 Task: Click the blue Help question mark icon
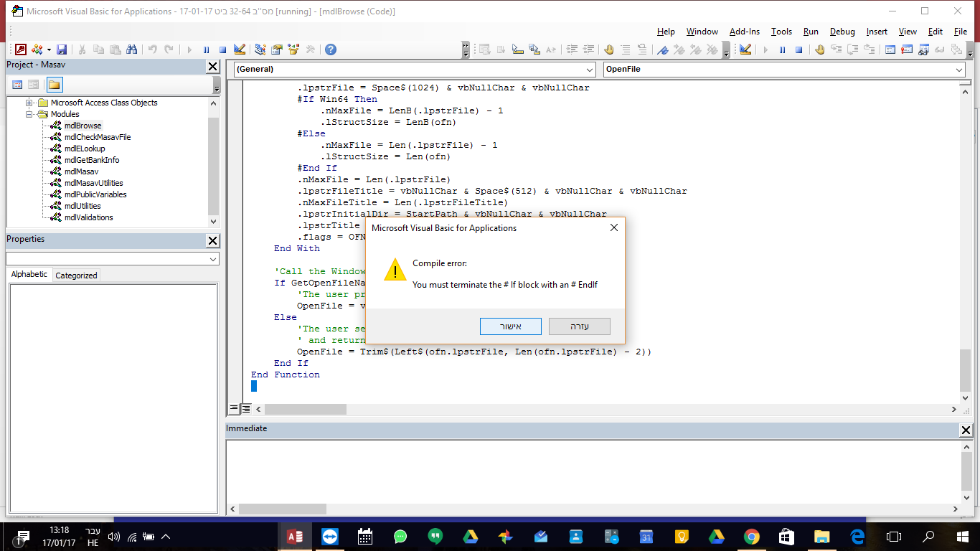(330, 50)
